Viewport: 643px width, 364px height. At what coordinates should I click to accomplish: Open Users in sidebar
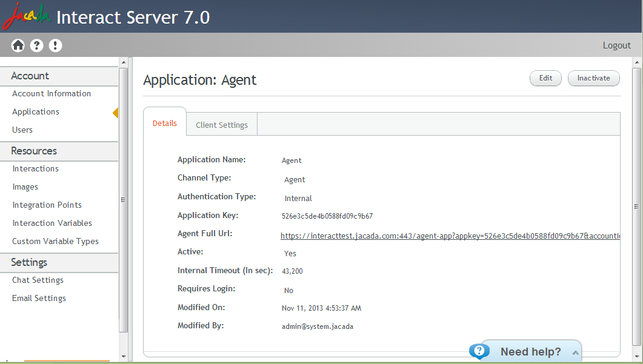pos(22,130)
